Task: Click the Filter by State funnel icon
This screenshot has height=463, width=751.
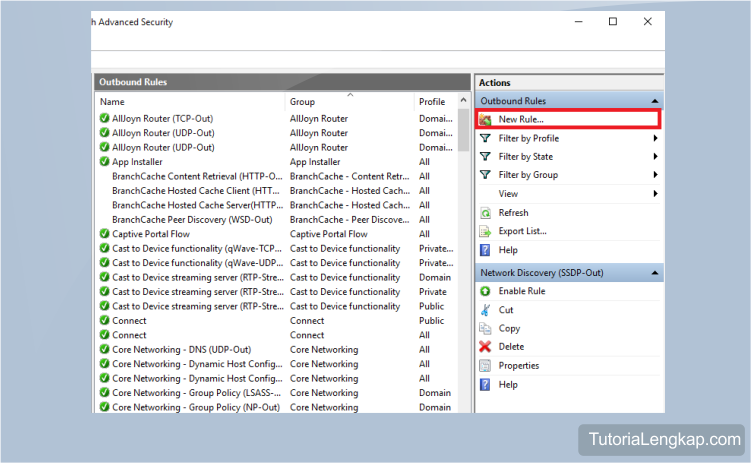Action: (x=485, y=157)
